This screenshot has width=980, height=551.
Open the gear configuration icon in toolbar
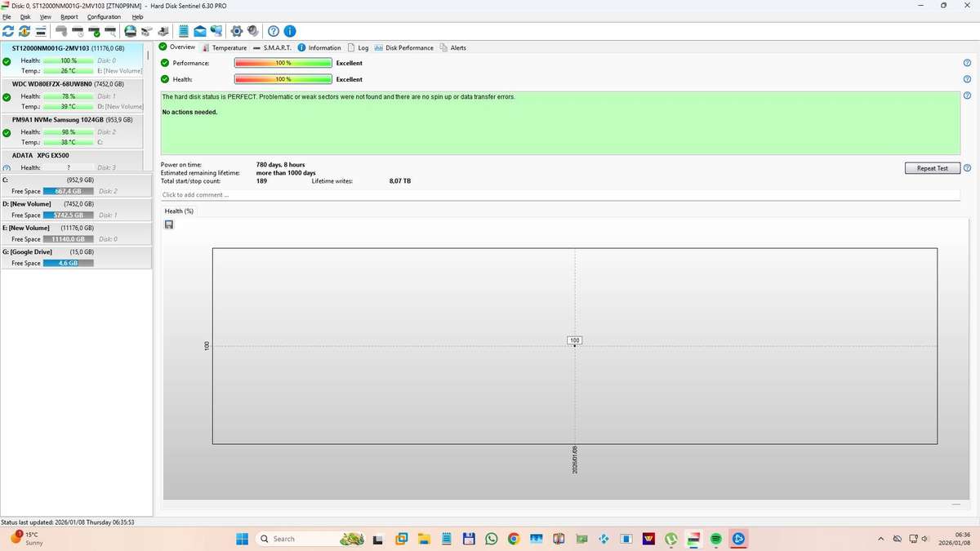coord(237,31)
